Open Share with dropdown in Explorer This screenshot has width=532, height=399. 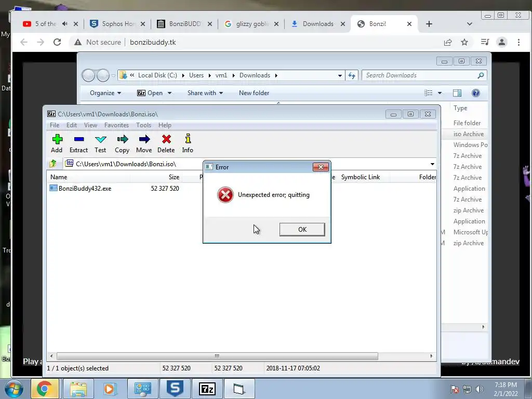click(205, 93)
